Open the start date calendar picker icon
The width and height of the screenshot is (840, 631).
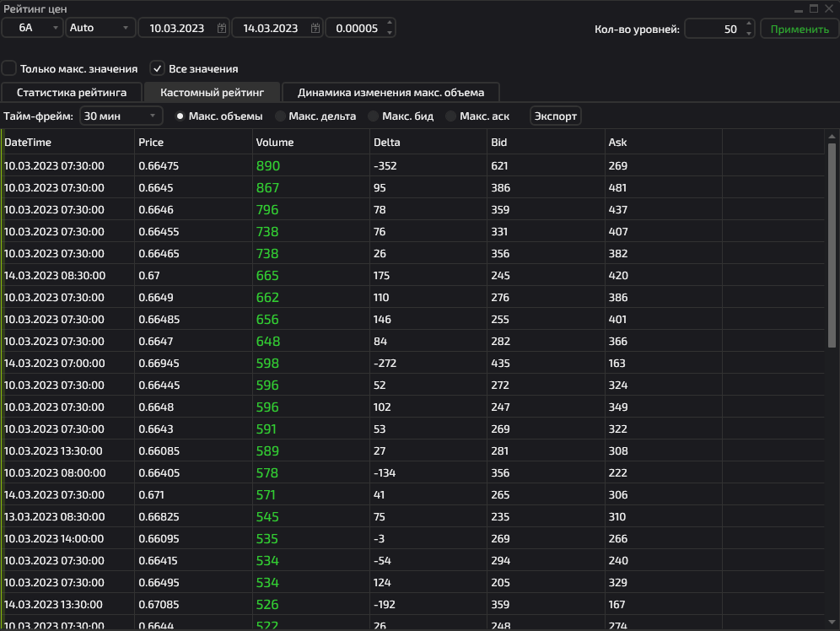tap(221, 29)
